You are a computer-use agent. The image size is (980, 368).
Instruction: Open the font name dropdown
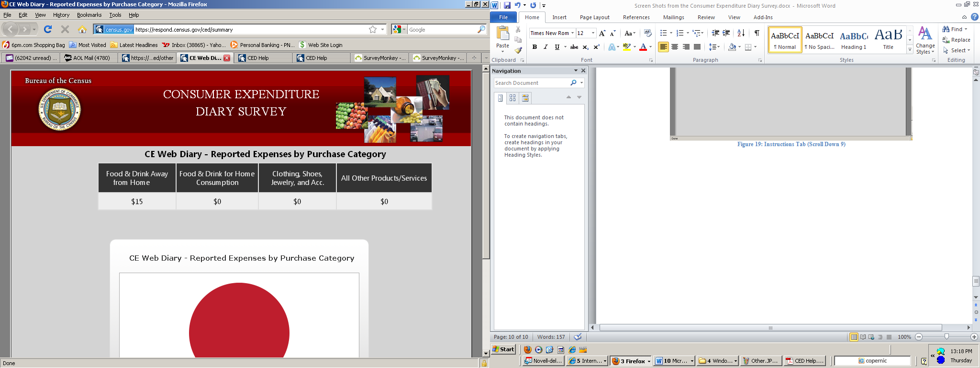pyautogui.click(x=572, y=33)
